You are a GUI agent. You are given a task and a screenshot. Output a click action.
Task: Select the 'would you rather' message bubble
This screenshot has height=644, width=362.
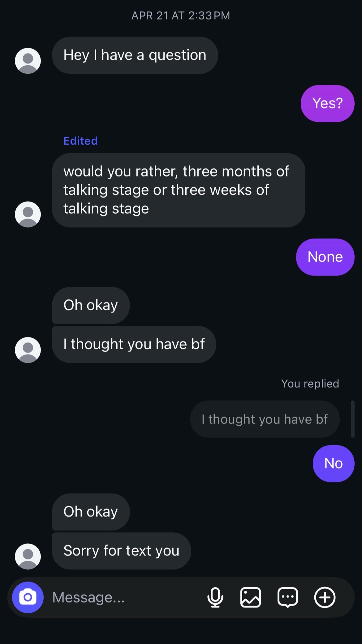179,190
